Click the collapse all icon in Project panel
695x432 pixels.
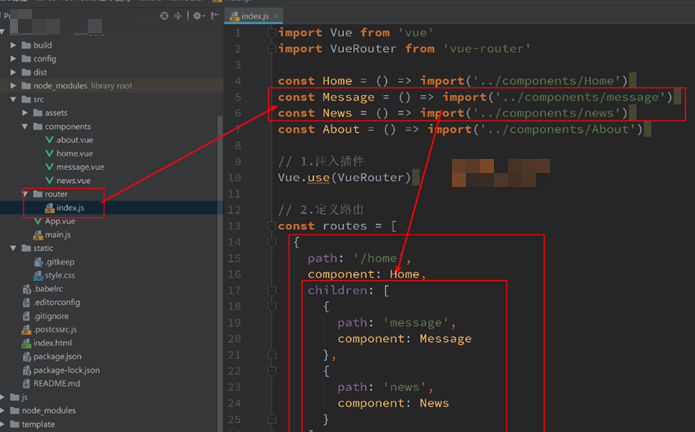178,16
